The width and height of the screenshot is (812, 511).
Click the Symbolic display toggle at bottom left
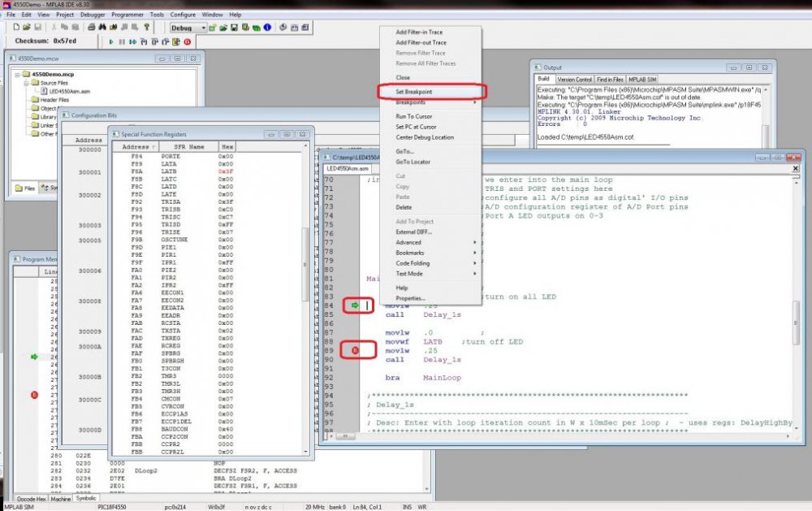(85, 500)
